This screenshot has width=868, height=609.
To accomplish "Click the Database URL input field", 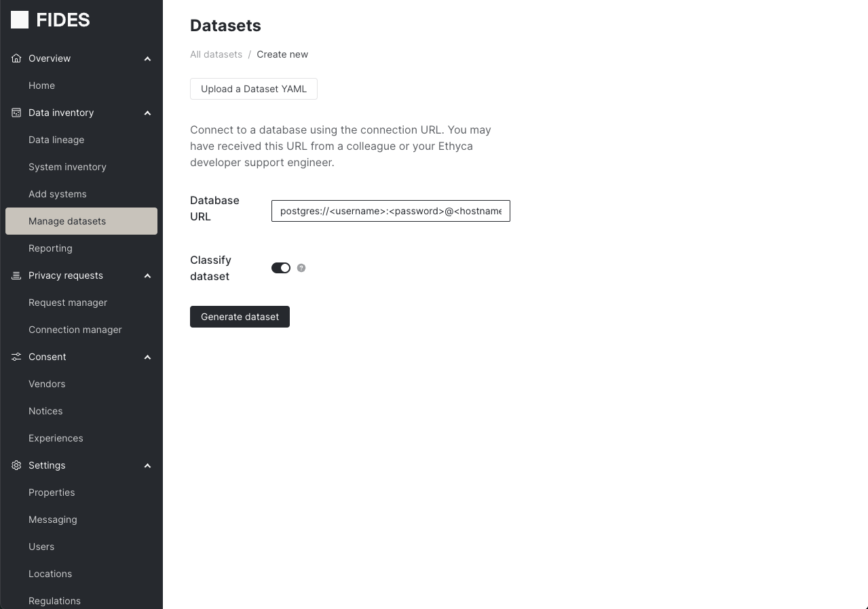I will pyautogui.click(x=391, y=211).
